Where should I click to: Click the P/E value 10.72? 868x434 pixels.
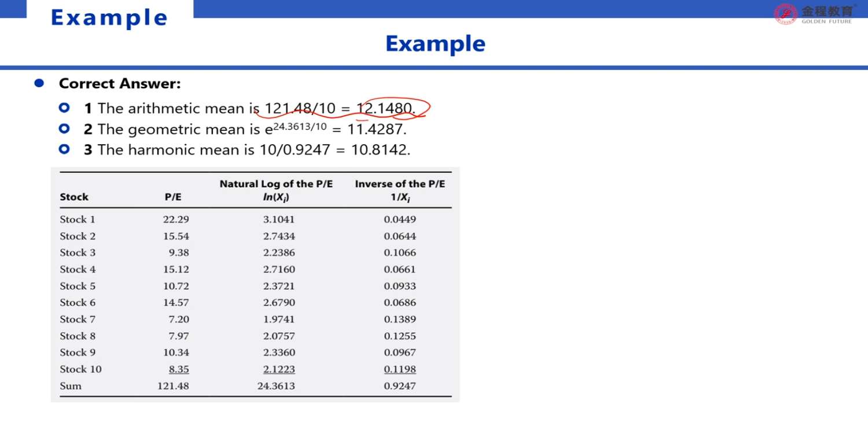[176, 286]
